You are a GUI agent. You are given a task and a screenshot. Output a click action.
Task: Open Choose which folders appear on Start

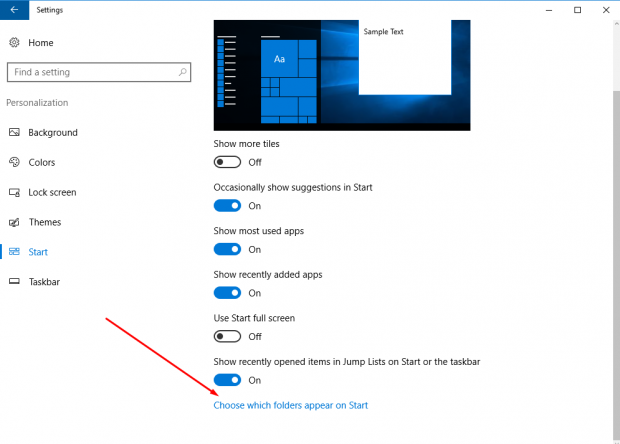click(291, 405)
